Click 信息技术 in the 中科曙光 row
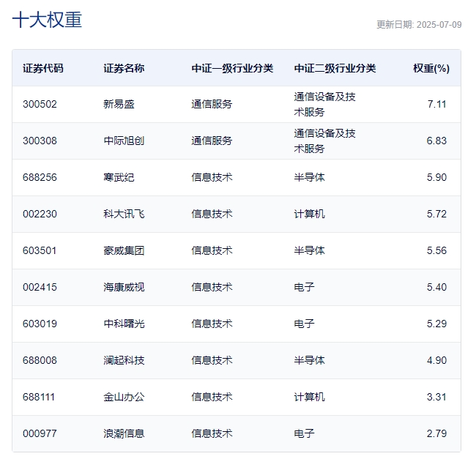 [212, 324]
